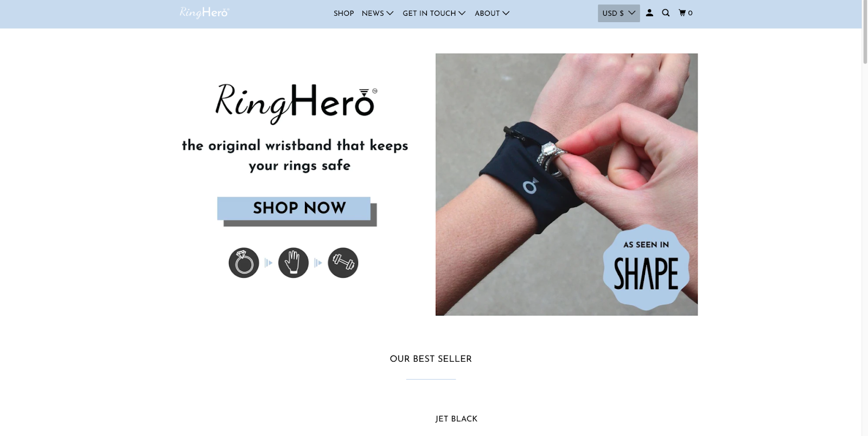Image resolution: width=868 pixels, height=436 pixels.
Task: Click the wristband product photo
Action: click(x=566, y=184)
